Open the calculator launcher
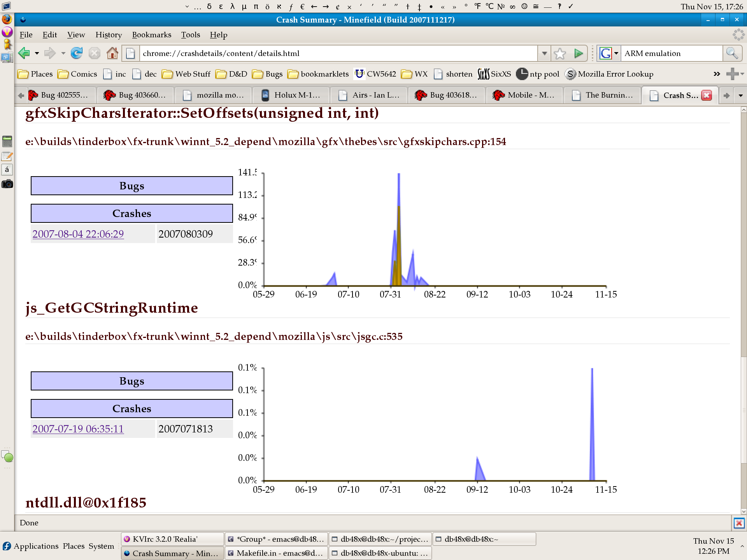747x560 pixels. (x=7, y=141)
